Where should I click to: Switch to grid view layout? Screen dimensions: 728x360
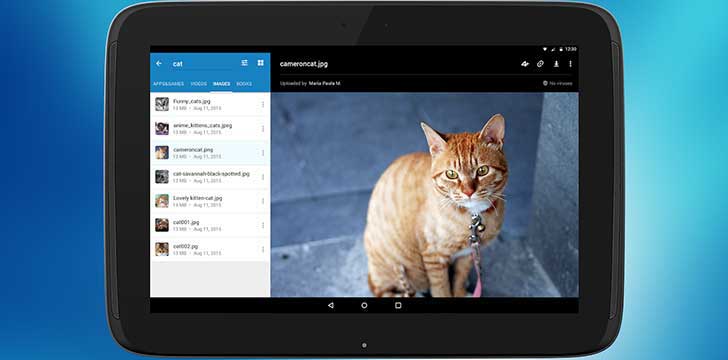(260, 63)
